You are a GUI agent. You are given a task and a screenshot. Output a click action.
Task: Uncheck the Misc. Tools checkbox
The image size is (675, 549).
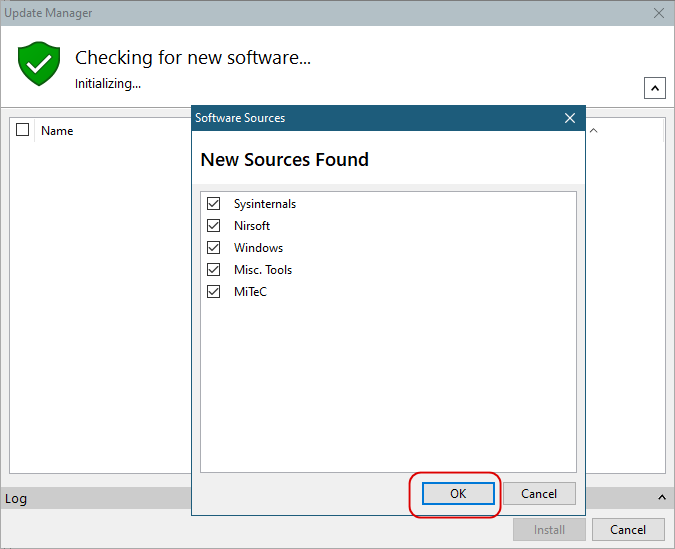click(214, 269)
